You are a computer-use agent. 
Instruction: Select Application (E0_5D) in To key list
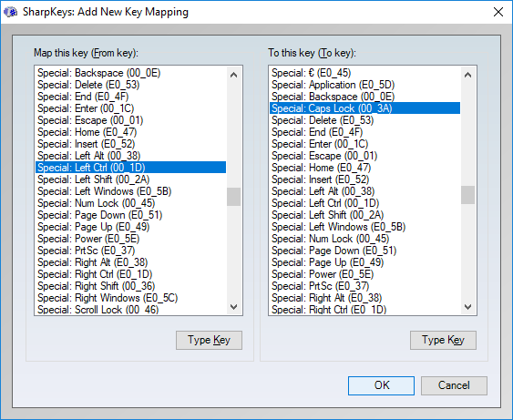coord(364,85)
